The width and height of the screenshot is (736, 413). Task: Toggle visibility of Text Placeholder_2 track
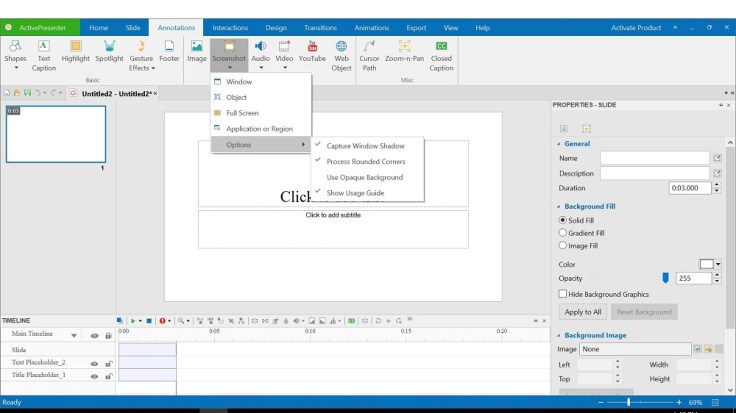click(94, 364)
